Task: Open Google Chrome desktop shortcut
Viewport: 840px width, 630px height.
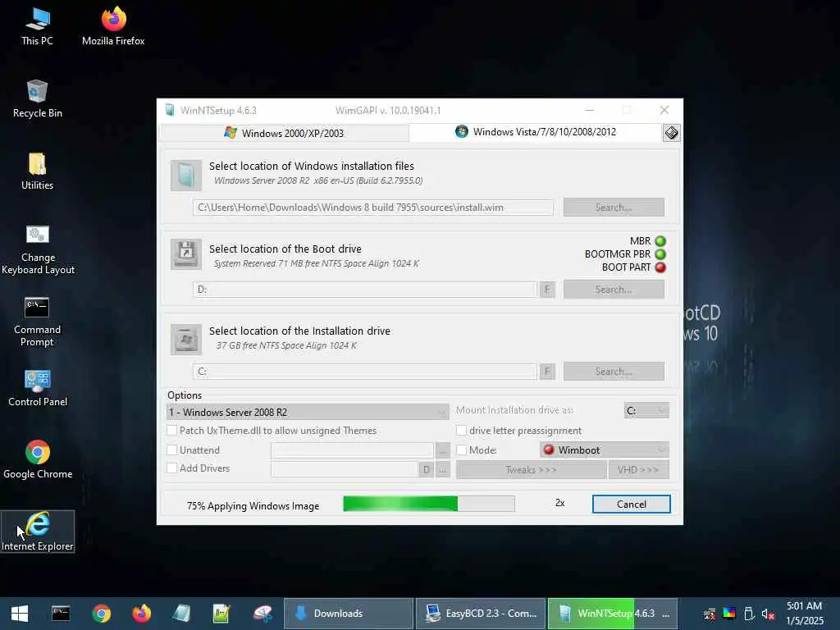Action: coord(38,459)
